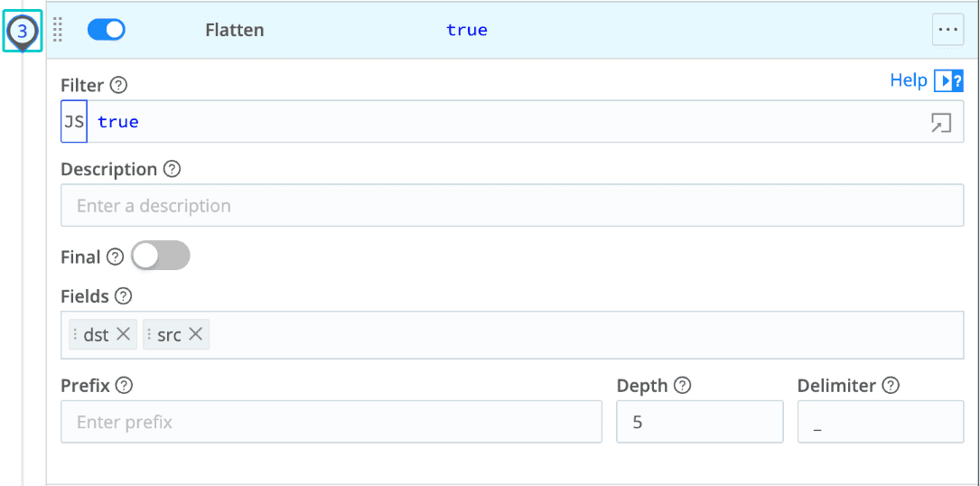The height and width of the screenshot is (486, 980).
Task: Click the Fields help question mark icon
Action: [x=123, y=296]
